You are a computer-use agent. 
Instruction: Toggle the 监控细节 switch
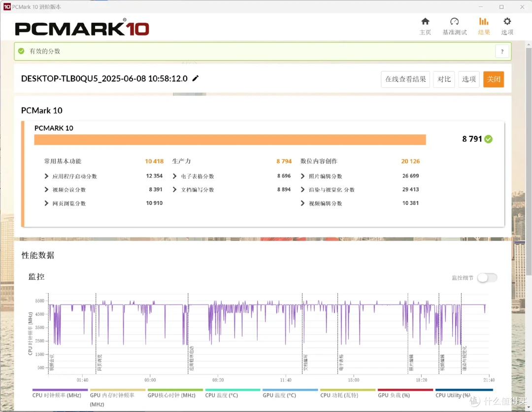point(487,278)
